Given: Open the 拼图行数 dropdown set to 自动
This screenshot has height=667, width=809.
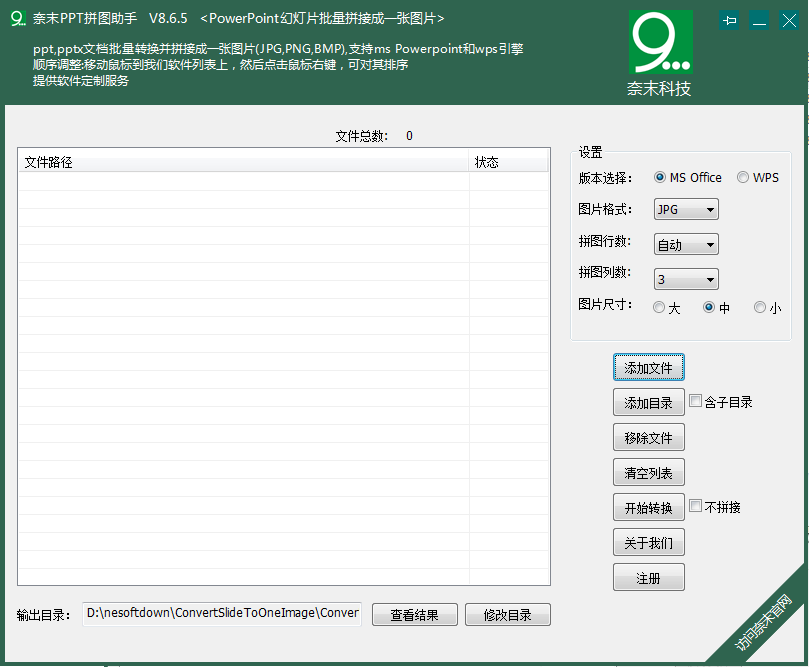Looking at the screenshot, I should pyautogui.click(x=686, y=244).
